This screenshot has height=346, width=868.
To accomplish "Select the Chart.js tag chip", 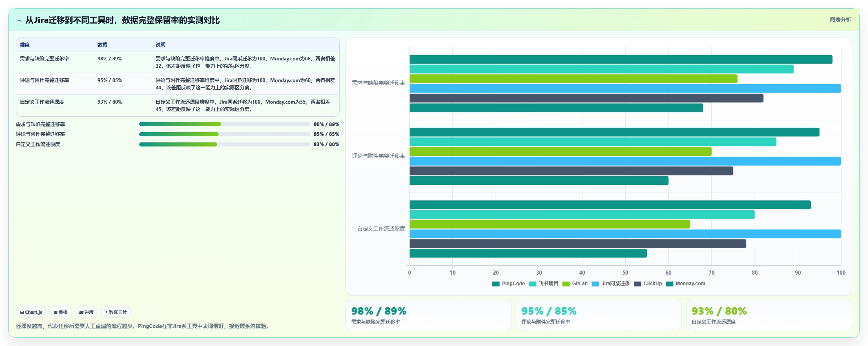I will coord(31,312).
